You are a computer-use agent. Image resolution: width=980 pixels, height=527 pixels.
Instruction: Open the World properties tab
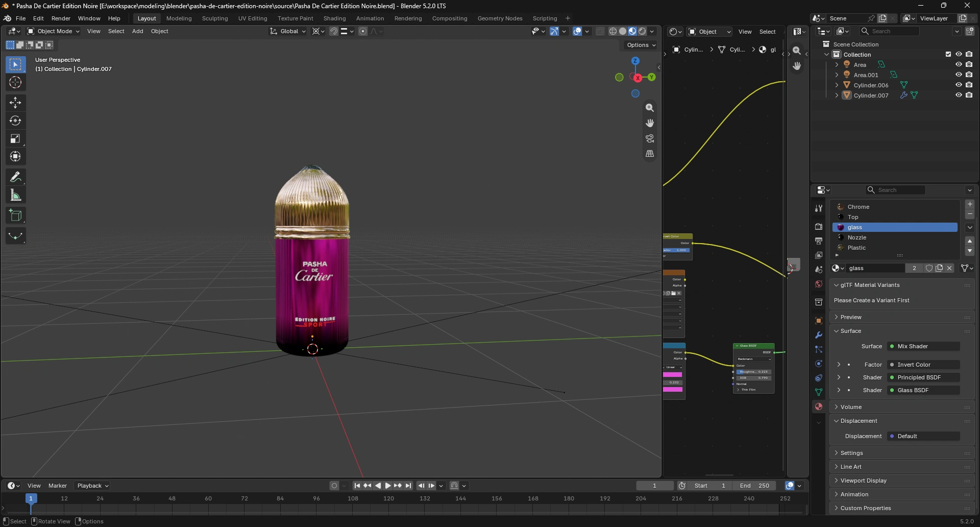tap(819, 284)
